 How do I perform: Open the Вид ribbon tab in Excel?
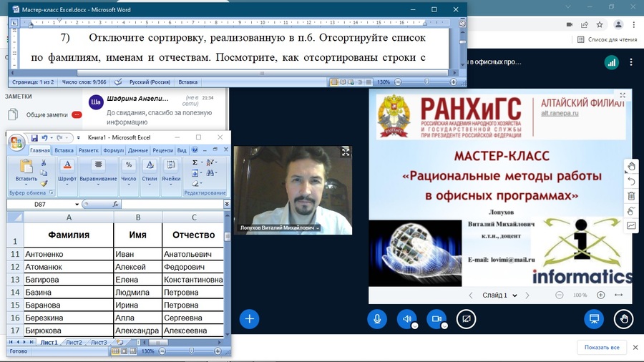[182, 150]
